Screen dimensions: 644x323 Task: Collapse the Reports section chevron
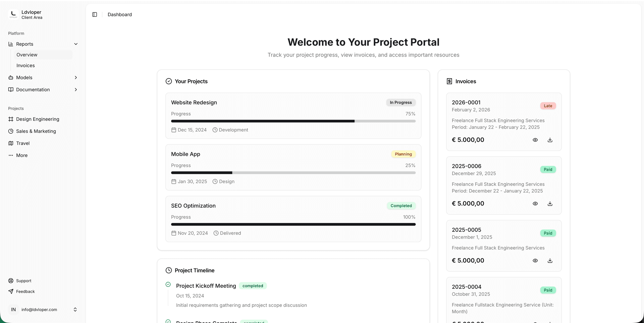pos(76,44)
